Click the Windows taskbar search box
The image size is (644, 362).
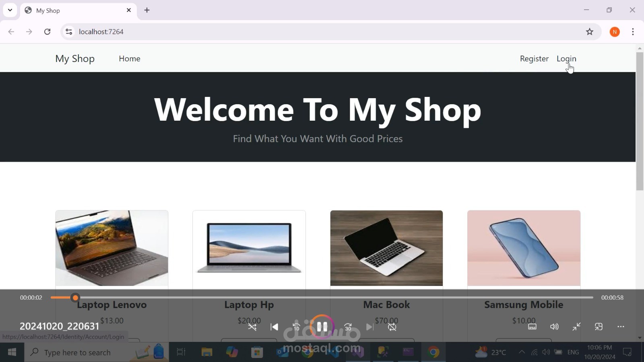(x=97, y=352)
